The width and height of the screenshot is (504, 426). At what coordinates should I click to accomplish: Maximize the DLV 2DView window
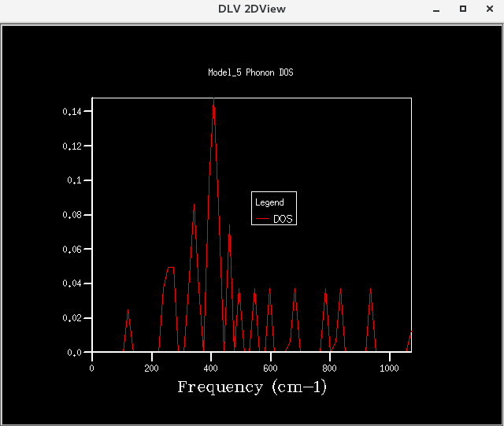(463, 9)
